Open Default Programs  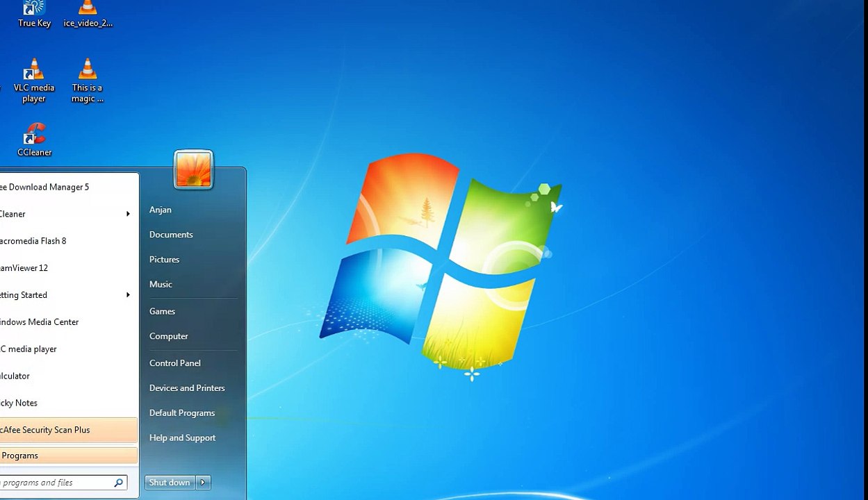(x=182, y=413)
